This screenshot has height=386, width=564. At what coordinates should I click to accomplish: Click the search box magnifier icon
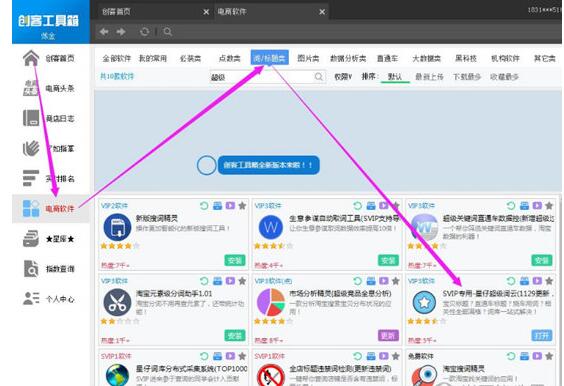[x=318, y=77]
